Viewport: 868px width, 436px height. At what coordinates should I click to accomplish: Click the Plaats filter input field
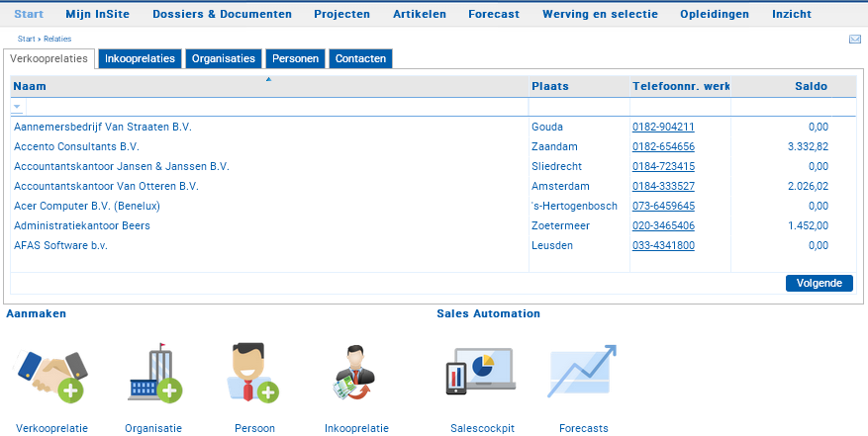(579, 106)
